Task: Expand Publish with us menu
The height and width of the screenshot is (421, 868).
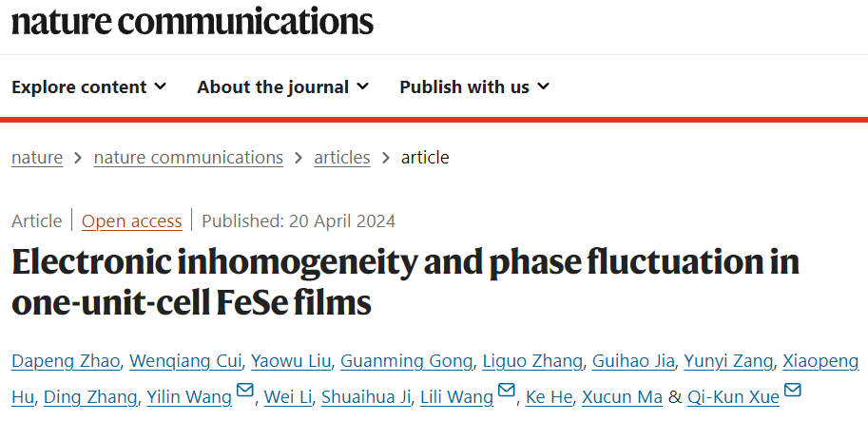Action: pyautogui.click(x=474, y=86)
